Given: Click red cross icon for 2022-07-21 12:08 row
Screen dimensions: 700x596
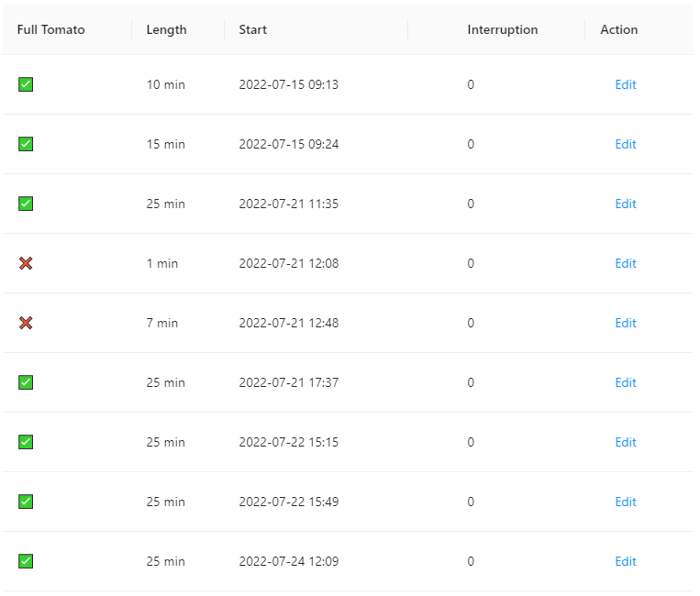Looking at the screenshot, I should tap(26, 263).
